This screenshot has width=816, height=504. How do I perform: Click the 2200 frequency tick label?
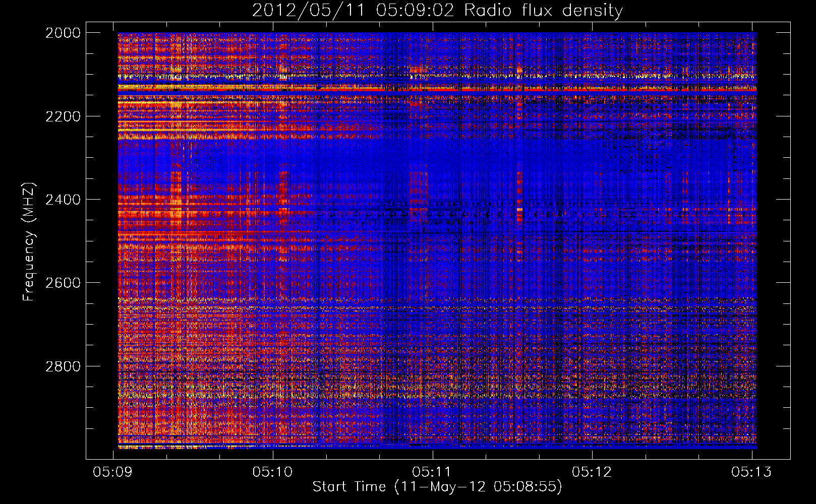point(63,116)
